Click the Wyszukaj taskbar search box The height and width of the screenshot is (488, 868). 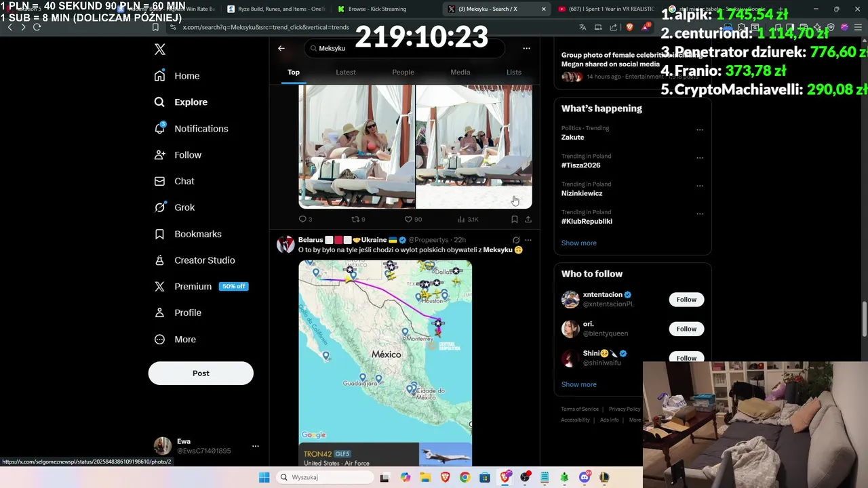pyautogui.click(x=325, y=477)
